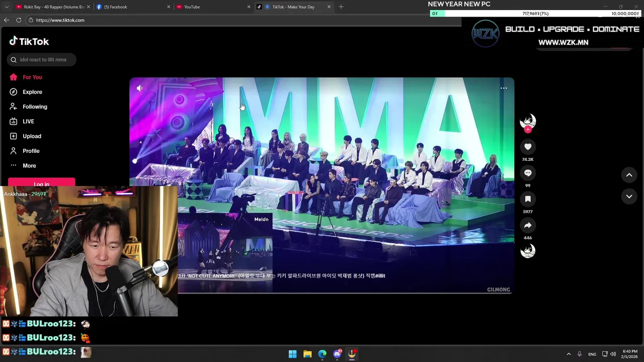Follow creator with red plus badge
Viewport: 644px width, 362px height.
[x=528, y=129]
